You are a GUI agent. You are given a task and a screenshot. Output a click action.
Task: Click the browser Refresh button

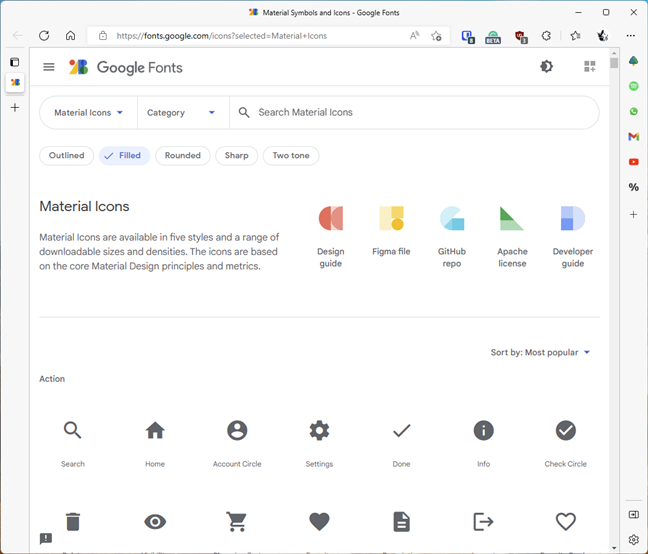click(x=44, y=36)
